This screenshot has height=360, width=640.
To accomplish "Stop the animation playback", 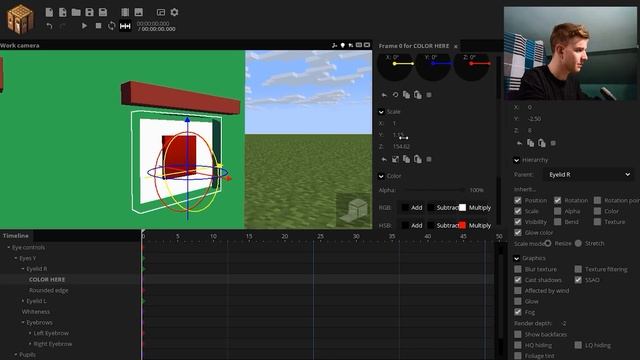I will tap(98, 26).
